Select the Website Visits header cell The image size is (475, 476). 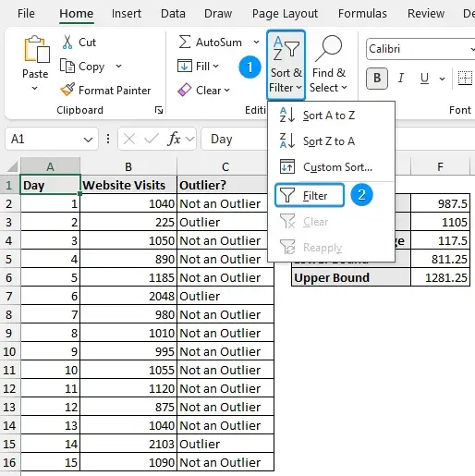pos(128,185)
